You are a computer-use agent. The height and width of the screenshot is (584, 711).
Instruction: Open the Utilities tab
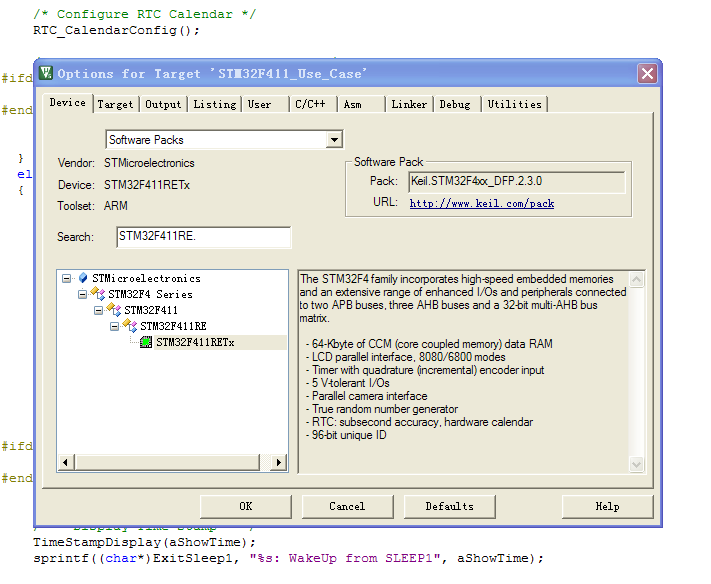coord(515,104)
